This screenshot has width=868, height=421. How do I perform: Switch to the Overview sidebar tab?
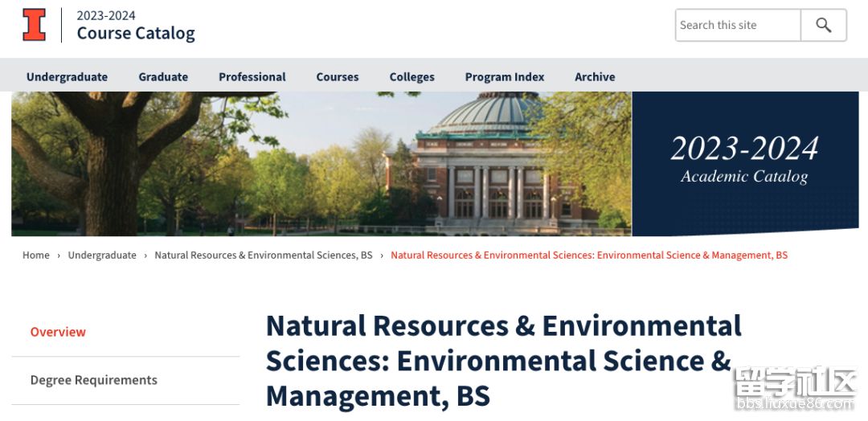point(58,332)
